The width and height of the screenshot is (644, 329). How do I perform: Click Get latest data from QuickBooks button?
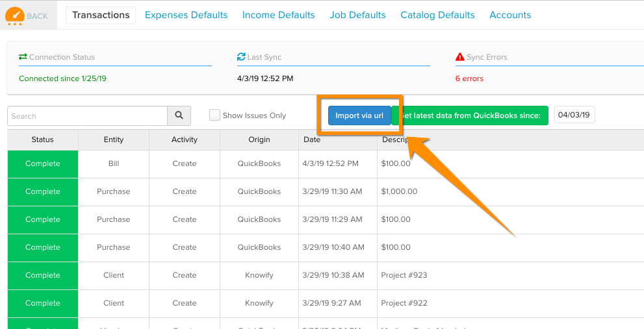pos(470,116)
